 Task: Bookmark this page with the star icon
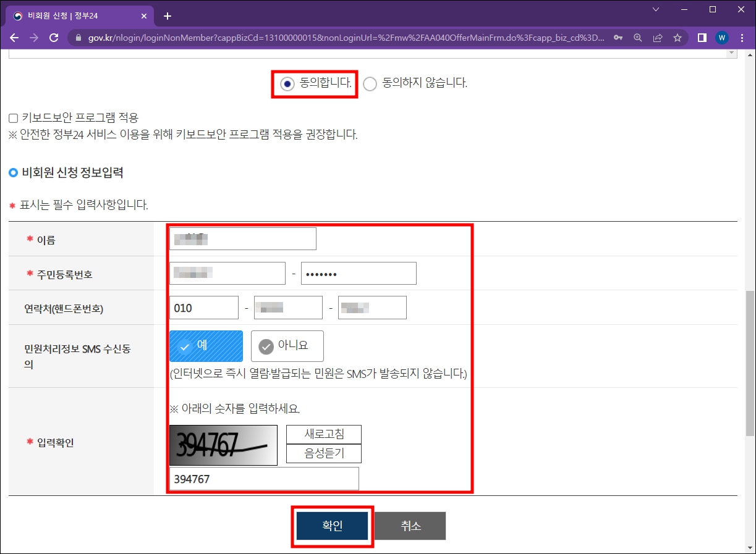pyautogui.click(x=677, y=37)
